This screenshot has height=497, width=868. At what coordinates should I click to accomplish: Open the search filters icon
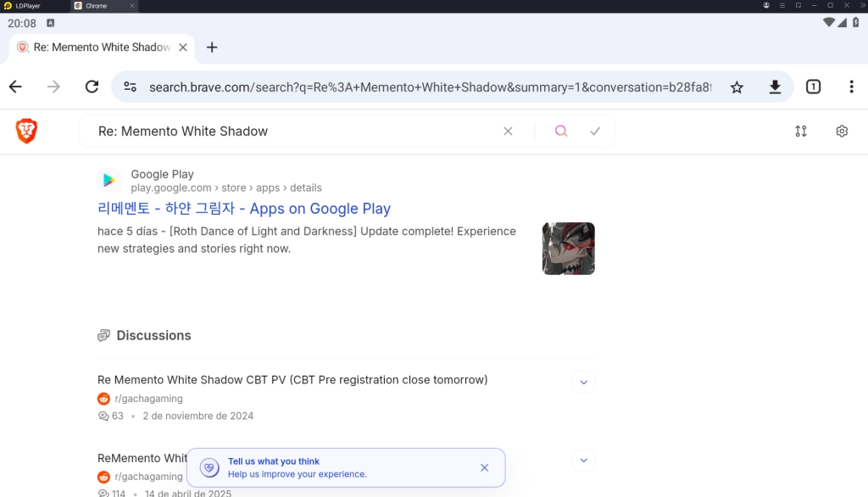(801, 131)
